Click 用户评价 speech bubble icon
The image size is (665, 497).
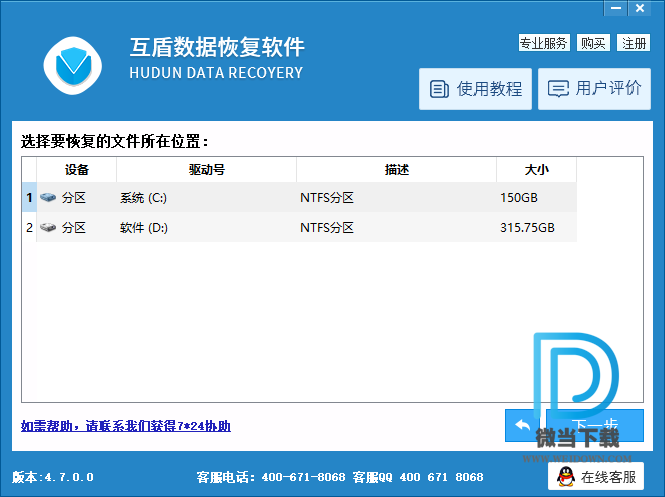click(558, 89)
